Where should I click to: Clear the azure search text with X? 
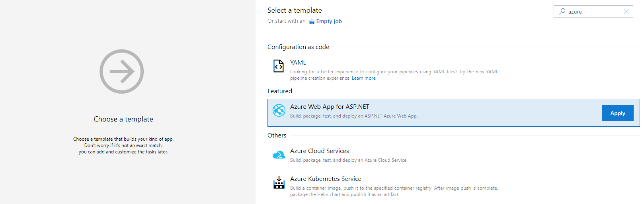[626, 12]
